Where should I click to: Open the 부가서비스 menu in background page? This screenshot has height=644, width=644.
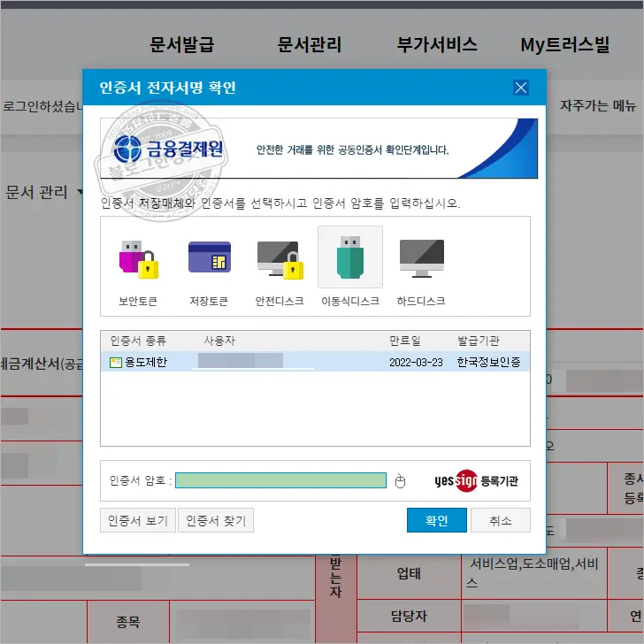click(437, 44)
